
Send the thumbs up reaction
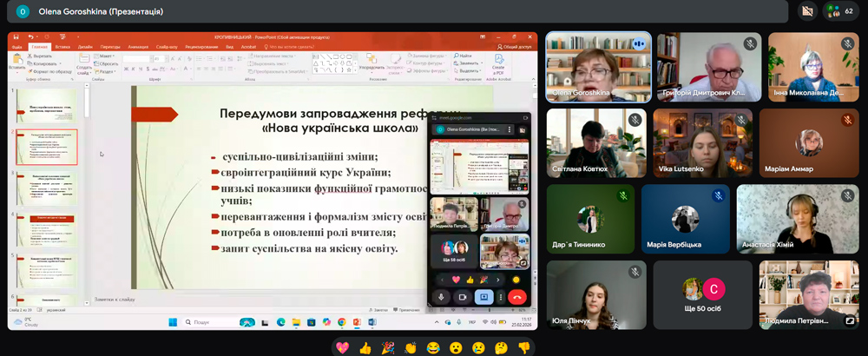(x=365, y=346)
